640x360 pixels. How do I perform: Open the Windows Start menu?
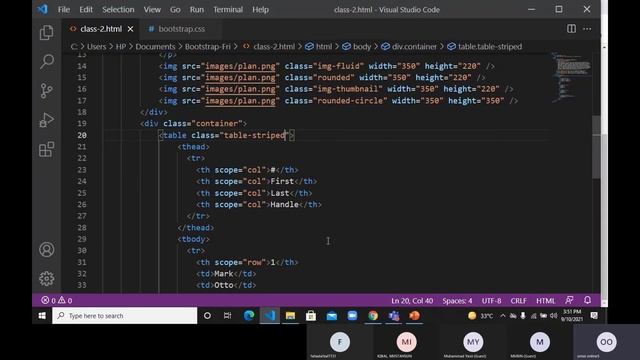42,316
